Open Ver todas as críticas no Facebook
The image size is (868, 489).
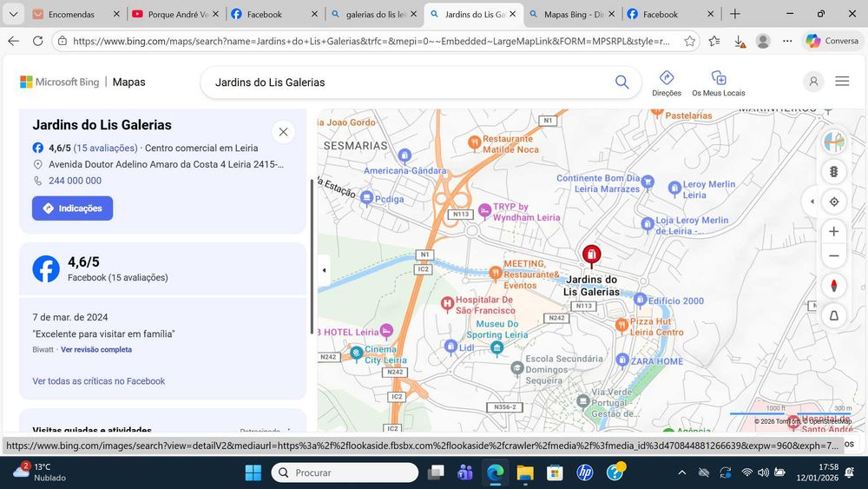coord(99,381)
